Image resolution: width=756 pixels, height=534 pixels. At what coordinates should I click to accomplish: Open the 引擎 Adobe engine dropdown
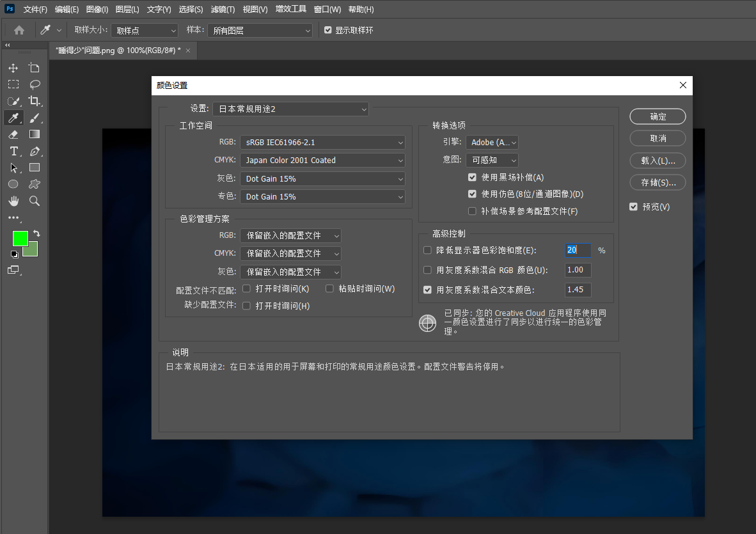(492, 142)
